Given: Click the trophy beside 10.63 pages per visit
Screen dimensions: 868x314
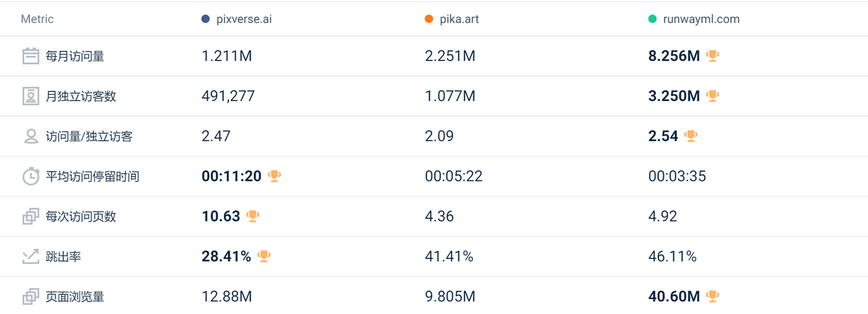Looking at the screenshot, I should 252,216.
